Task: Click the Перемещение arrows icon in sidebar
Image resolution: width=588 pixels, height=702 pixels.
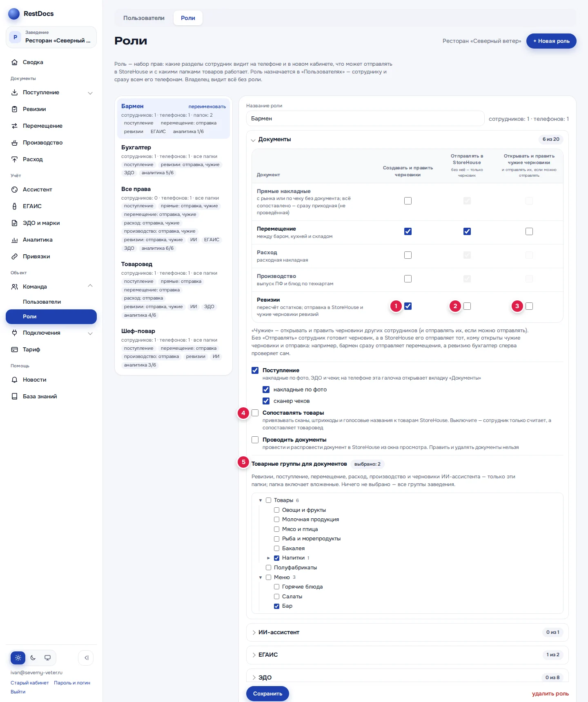Action: [15, 126]
